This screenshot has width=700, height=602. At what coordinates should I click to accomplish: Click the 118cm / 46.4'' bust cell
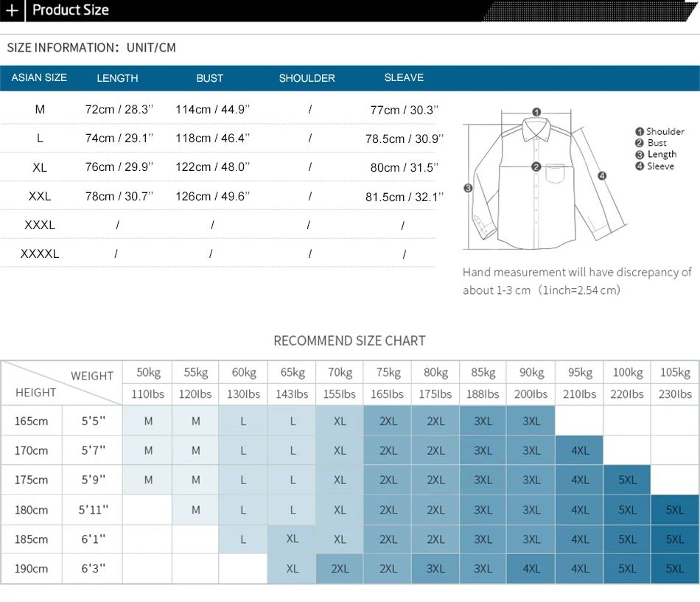point(212,139)
